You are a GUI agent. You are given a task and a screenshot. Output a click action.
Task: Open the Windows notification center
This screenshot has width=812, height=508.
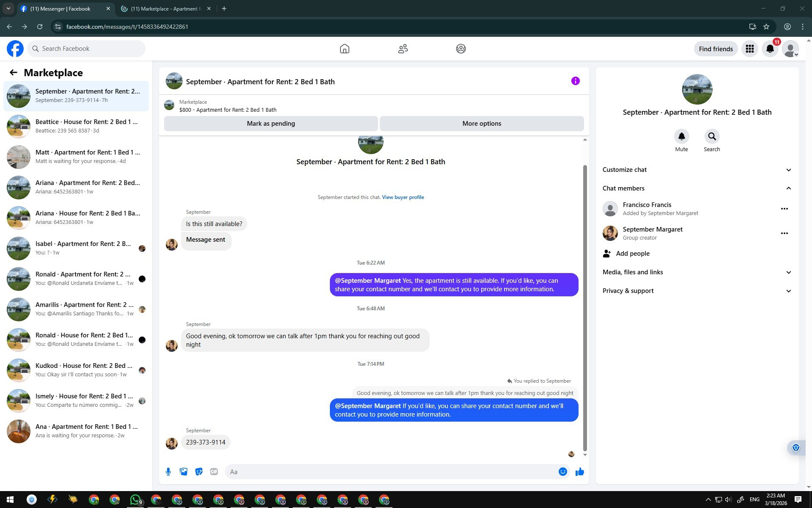click(x=798, y=500)
